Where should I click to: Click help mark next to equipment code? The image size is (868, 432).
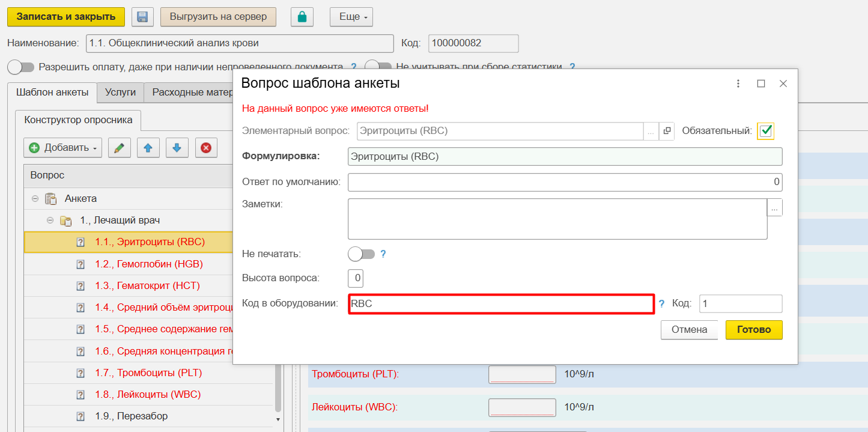662,304
